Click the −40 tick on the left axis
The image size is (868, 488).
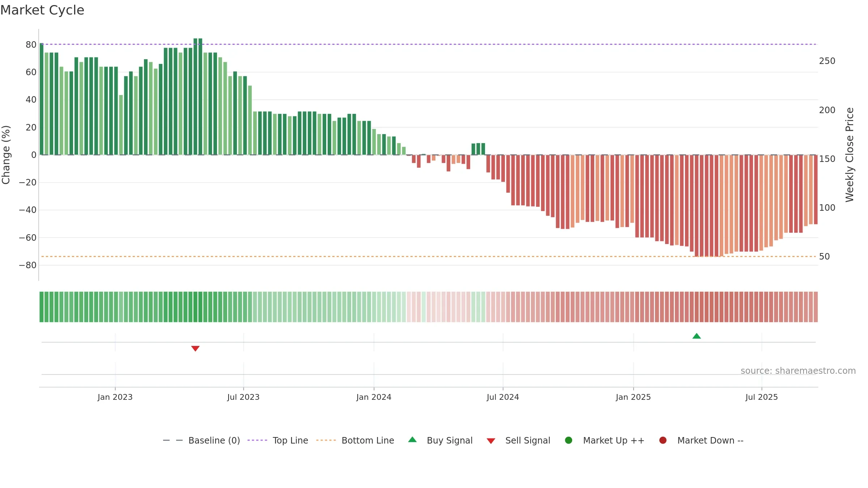[x=28, y=210]
